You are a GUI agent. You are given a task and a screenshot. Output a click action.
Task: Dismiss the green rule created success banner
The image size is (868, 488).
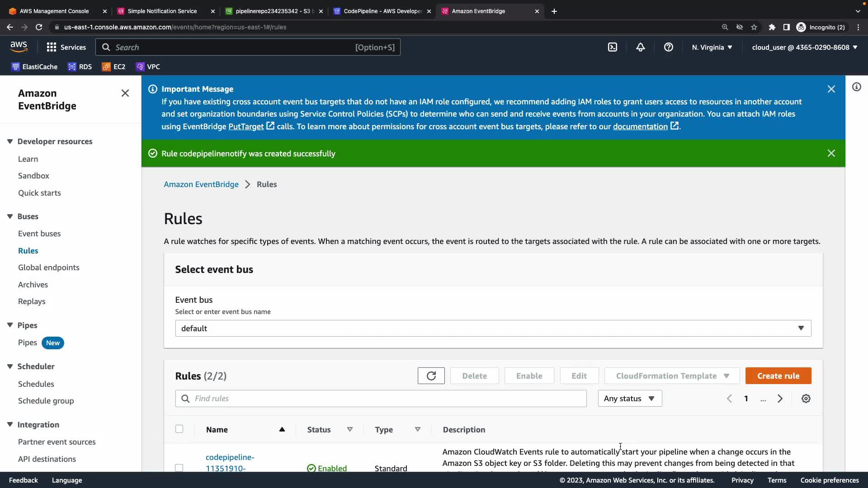click(x=831, y=153)
